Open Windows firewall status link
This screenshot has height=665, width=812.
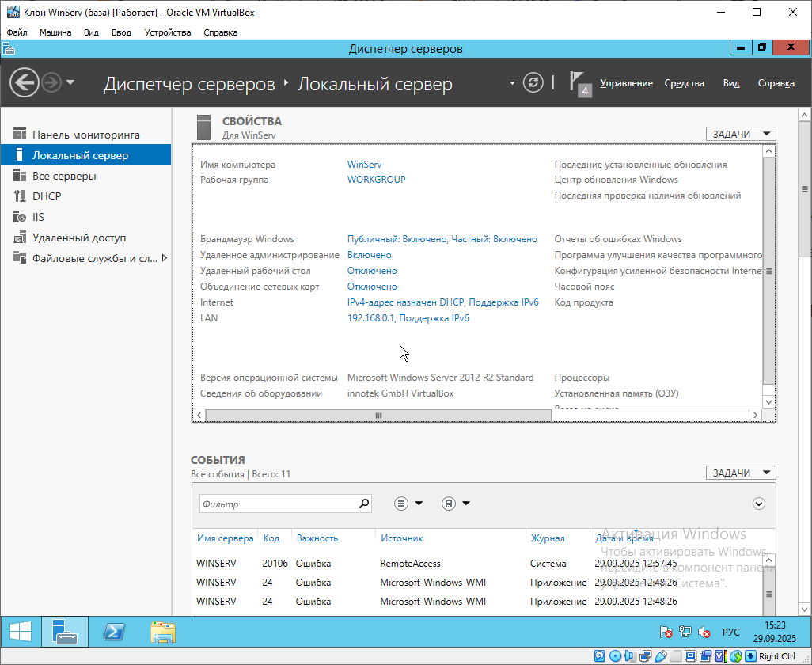442,239
